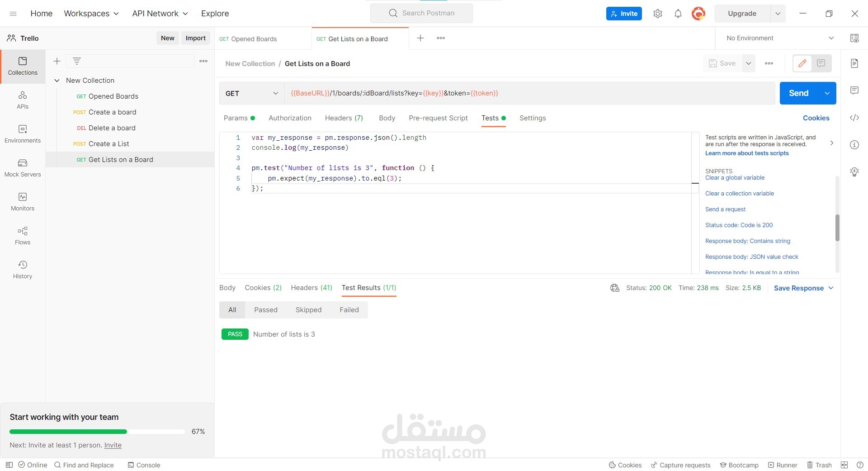Click the request URL field
Image resolution: width=868 pixels, height=471 pixels.
(x=529, y=93)
